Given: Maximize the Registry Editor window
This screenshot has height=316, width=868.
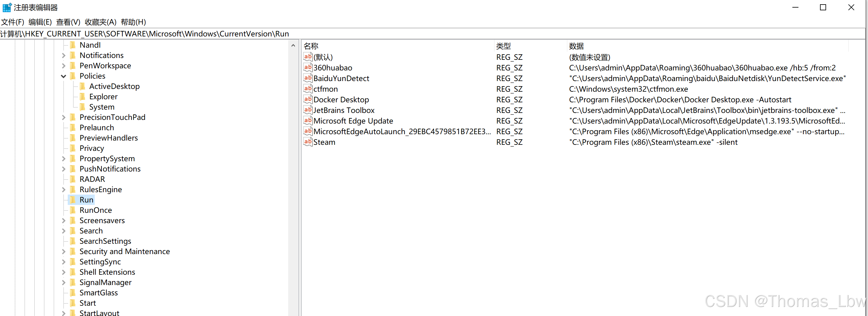Looking at the screenshot, I should pyautogui.click(x=823, y=7).
